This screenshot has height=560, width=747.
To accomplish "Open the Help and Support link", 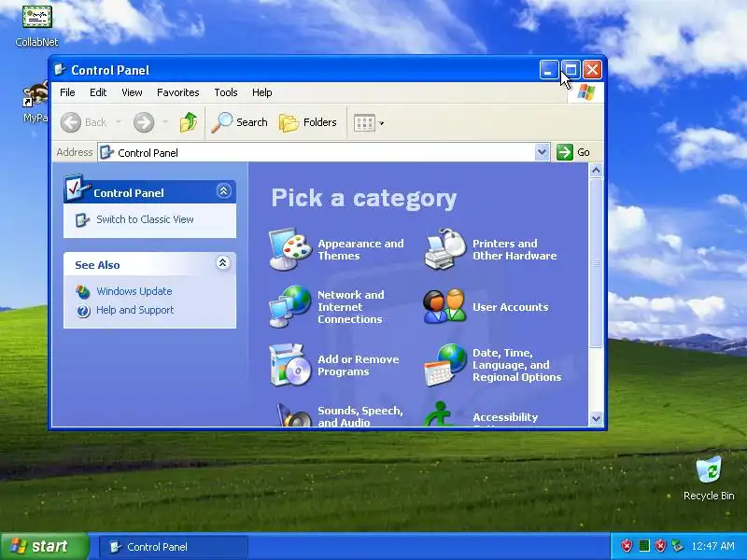I will [134, 310].
